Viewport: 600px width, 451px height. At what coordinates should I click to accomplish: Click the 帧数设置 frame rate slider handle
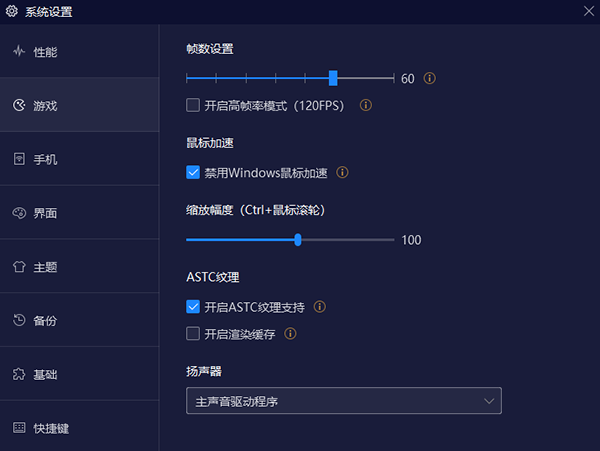click(x=333, y=78)
